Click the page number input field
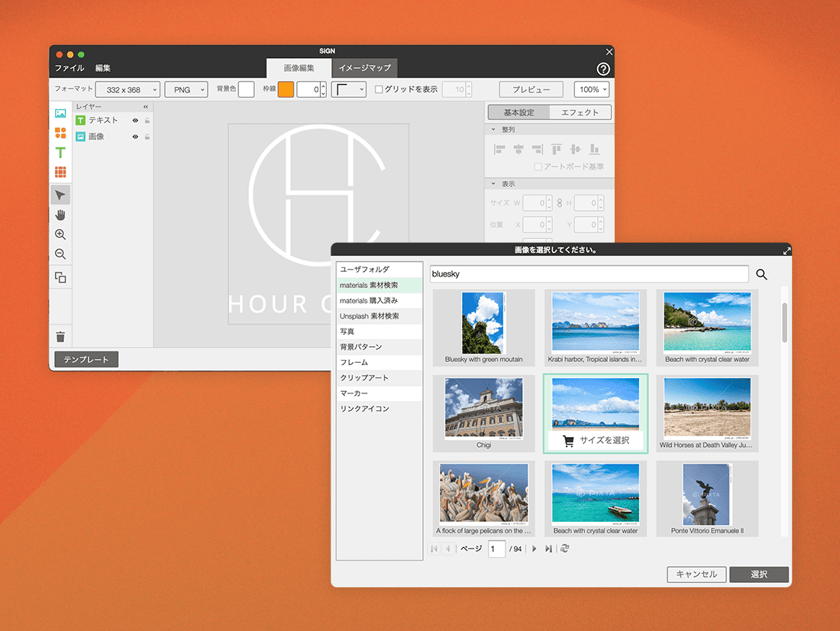840x631 pixels. coord(496,549)
